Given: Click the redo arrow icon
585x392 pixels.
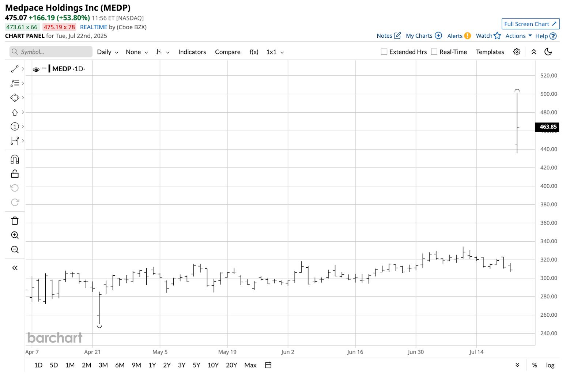Looking at the screenshot, I should click(15, 202).
